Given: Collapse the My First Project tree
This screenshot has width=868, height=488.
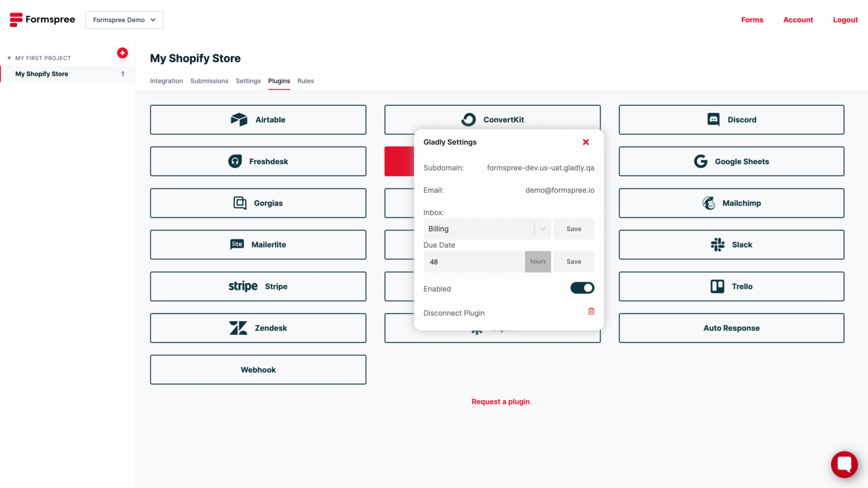Looking at the screenshot, I should [x=9, y=58].
